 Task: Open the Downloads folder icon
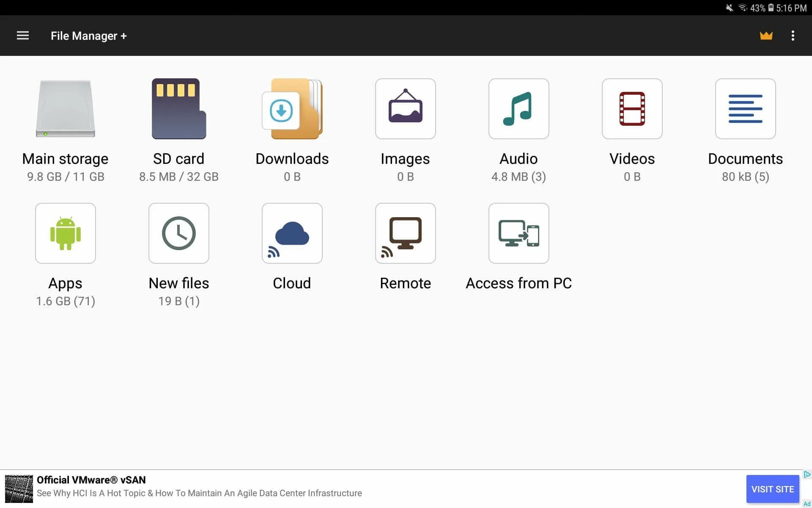[292, 109]
